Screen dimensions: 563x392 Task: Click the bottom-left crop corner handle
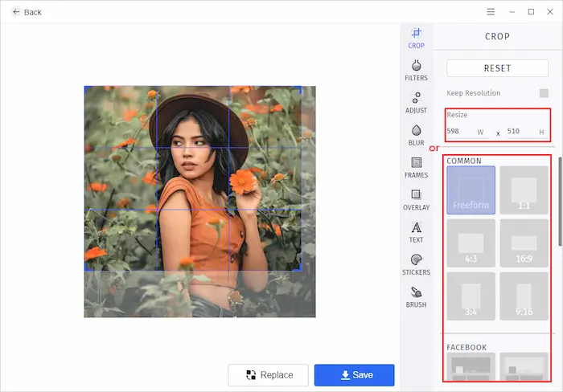(x=85, y=269)
